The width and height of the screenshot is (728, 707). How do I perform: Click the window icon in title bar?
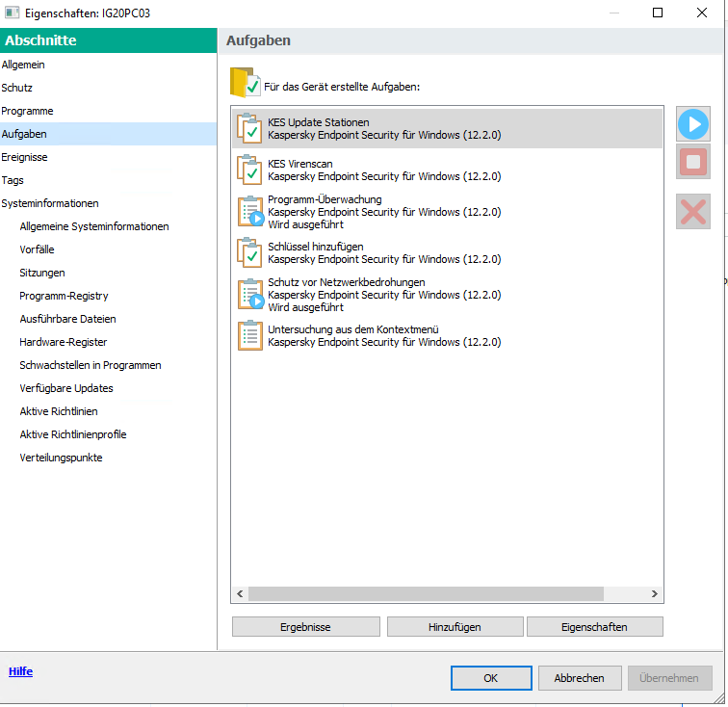tap(12, 13)
